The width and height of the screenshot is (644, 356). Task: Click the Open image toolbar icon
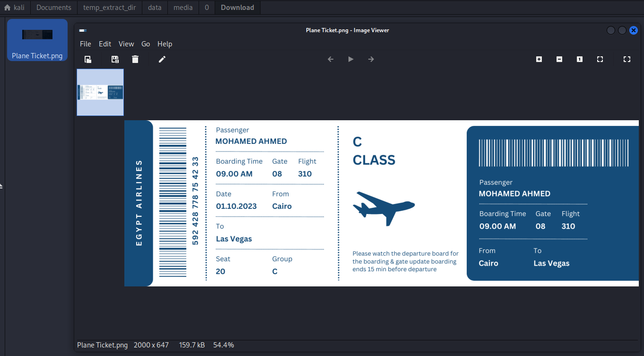88,59
